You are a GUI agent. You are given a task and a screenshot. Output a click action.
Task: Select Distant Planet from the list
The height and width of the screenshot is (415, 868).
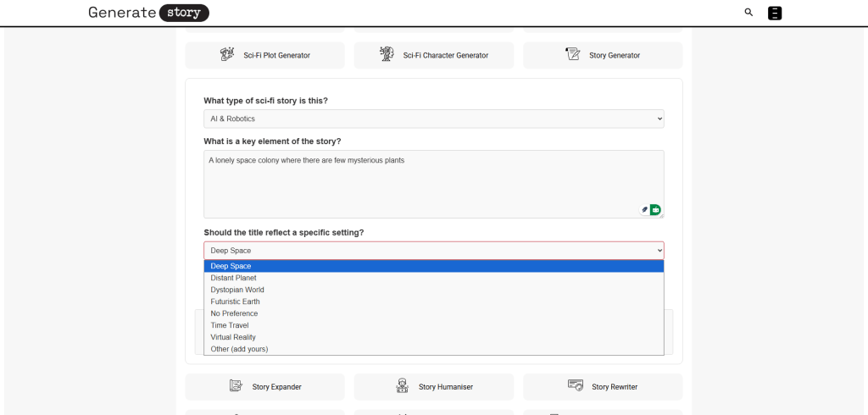point(233,278)
